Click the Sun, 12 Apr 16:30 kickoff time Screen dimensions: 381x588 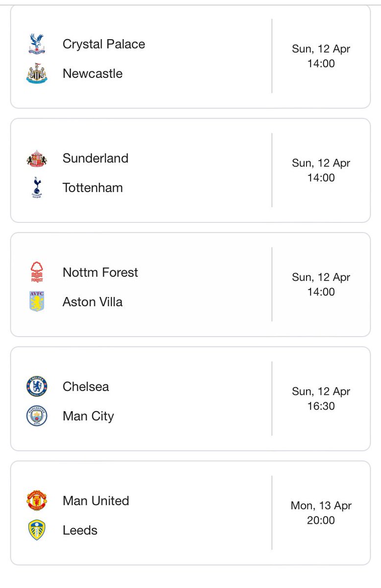tap(321, 399)
